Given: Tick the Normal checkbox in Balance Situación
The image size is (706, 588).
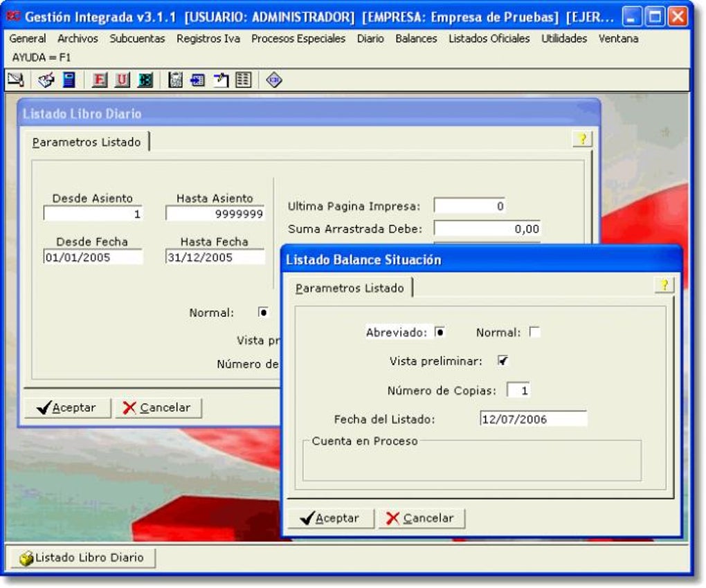Looking at the screenshot, I should [x=534, y=333].
